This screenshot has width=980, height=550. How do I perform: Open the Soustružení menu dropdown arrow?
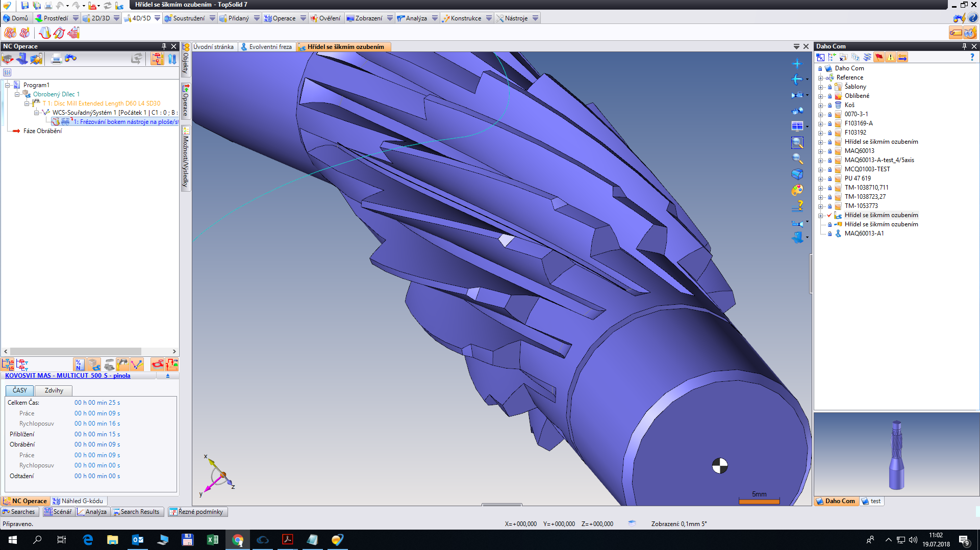pyautogui.click(x=212, y=18)
